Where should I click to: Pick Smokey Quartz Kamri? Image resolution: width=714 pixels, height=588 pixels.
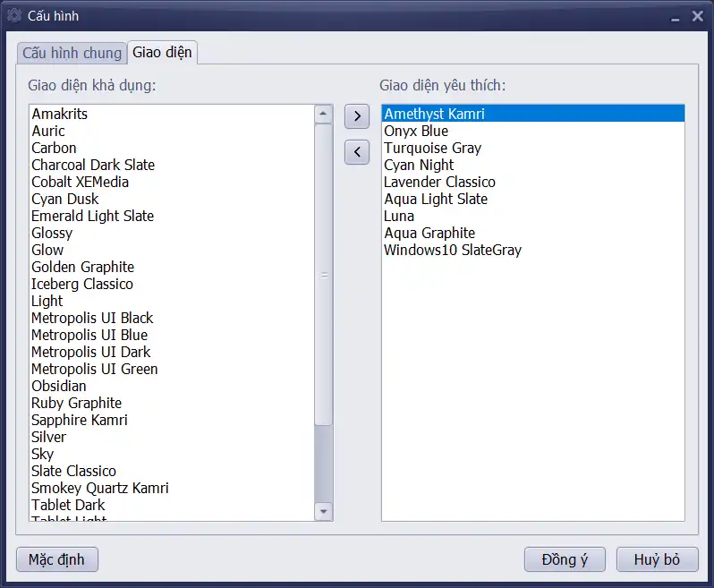click(x=172, y=489)
